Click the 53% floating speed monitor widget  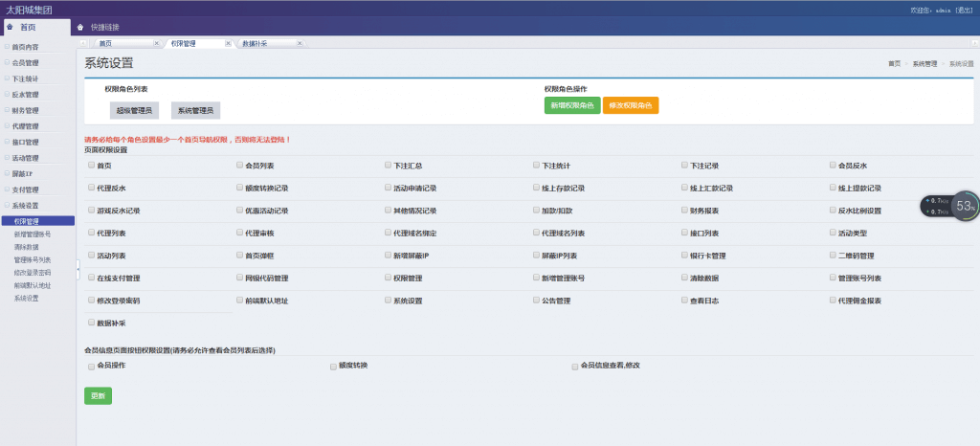point(949,206)
